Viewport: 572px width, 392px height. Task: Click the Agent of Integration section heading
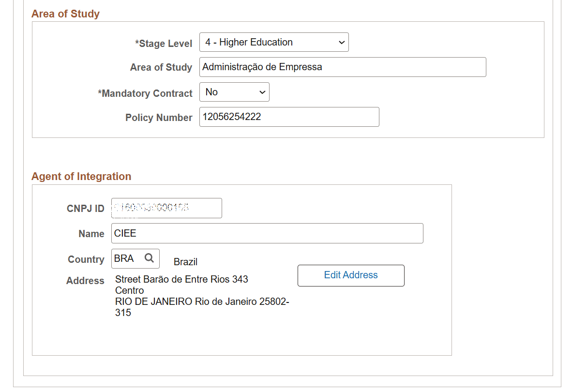click(x=81, y=176)
